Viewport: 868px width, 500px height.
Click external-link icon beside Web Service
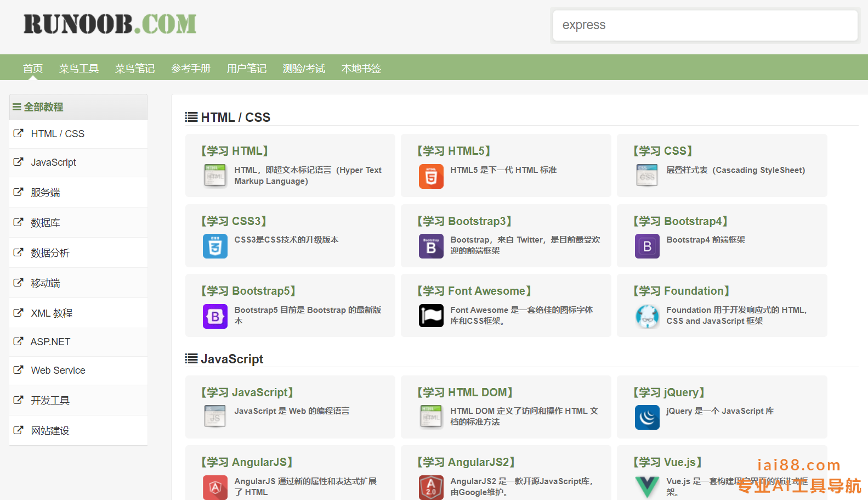[x=19, y=370]
